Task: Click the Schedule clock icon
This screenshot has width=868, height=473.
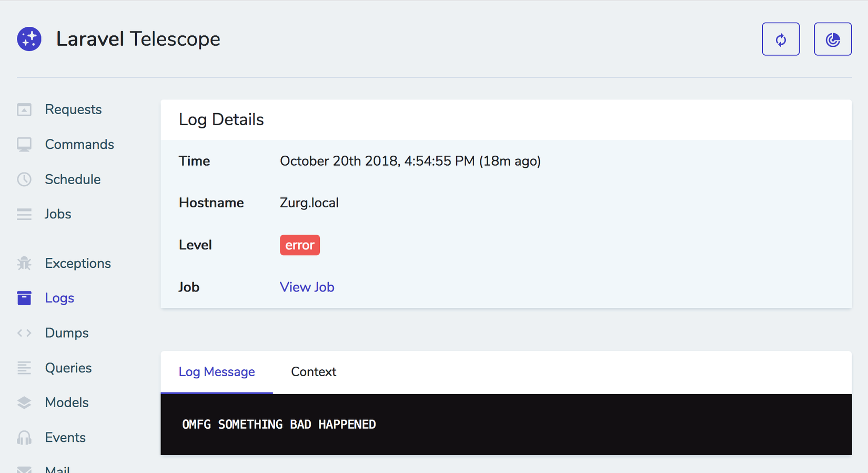Action: coord(24,179)
